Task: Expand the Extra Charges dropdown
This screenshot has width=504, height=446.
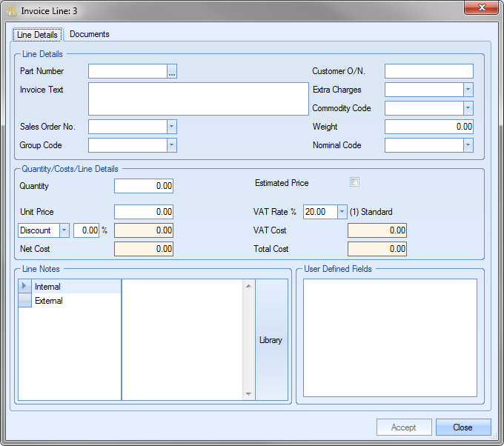Action: tap(468, 90)
